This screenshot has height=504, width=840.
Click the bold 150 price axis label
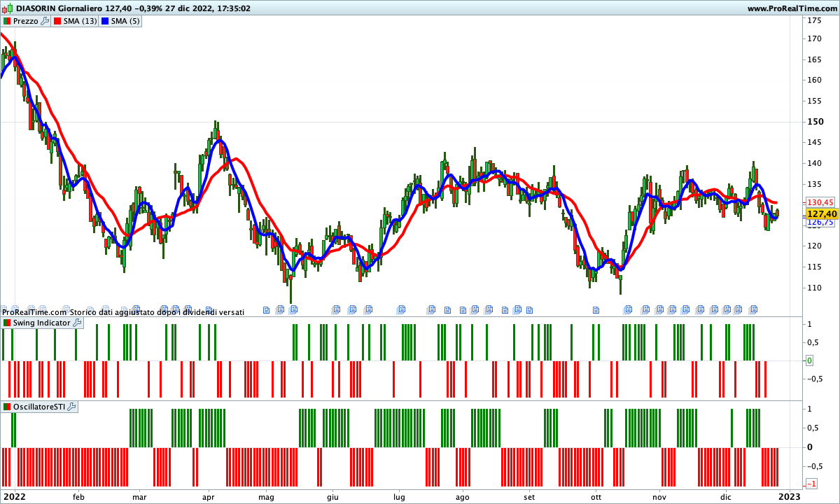pos(815,121)
